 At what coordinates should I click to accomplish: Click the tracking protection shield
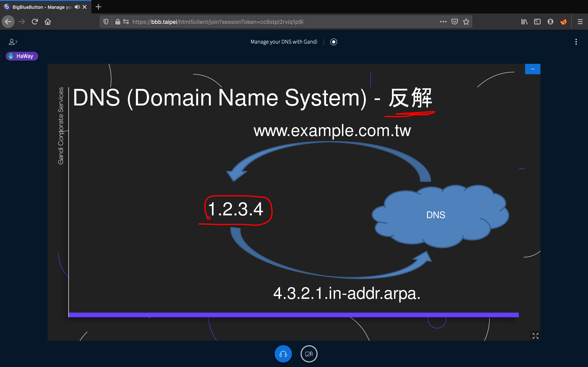[x=106, y=22]
